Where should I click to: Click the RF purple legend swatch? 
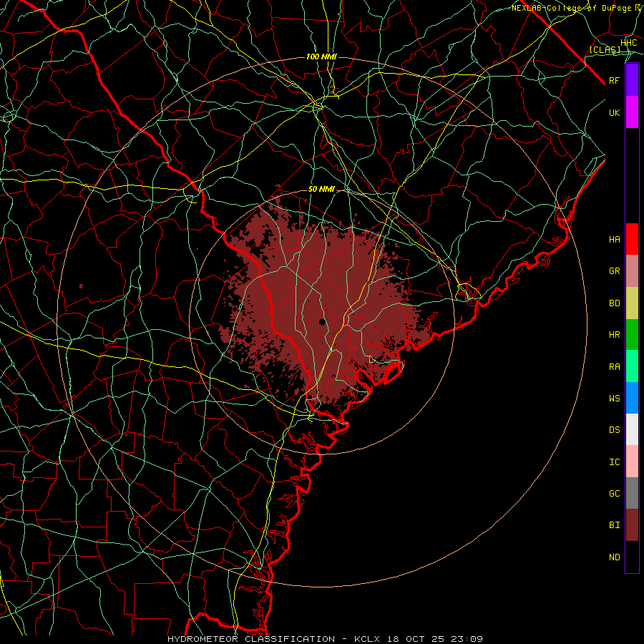[632, 80]
